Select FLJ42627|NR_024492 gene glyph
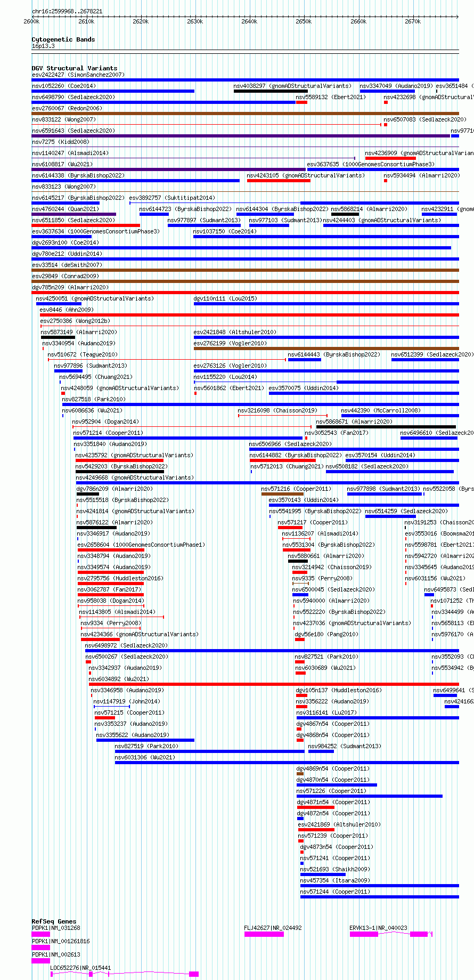 264,934
